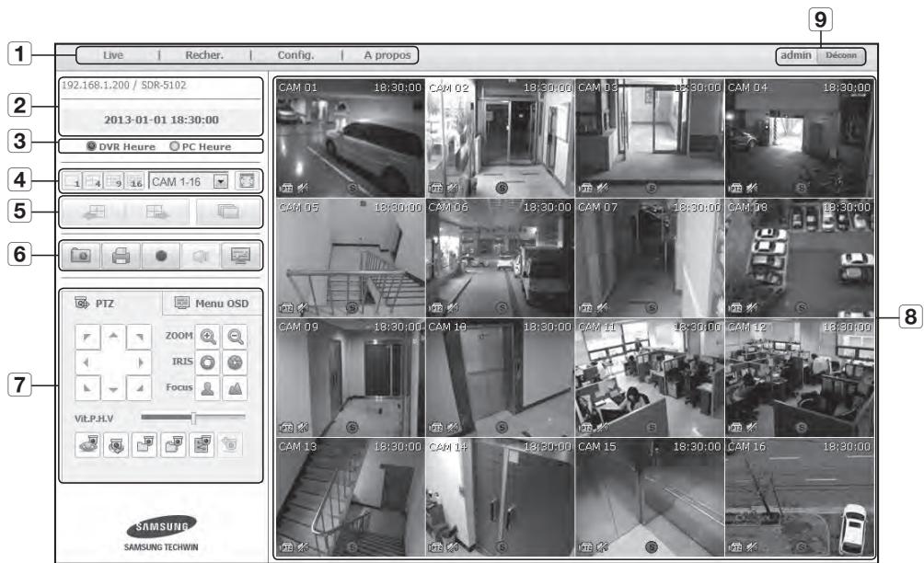Open the A propos menu

387,55
